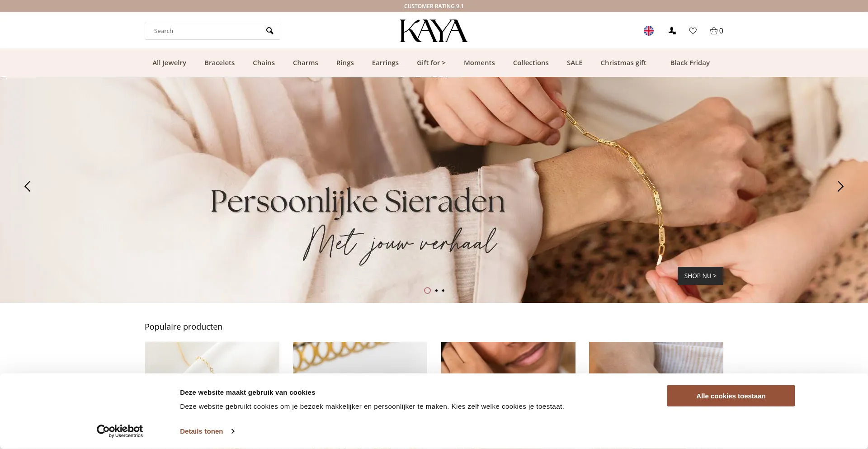
Task: Expand the 'Gift for >' menu
Action: (431, 63)
